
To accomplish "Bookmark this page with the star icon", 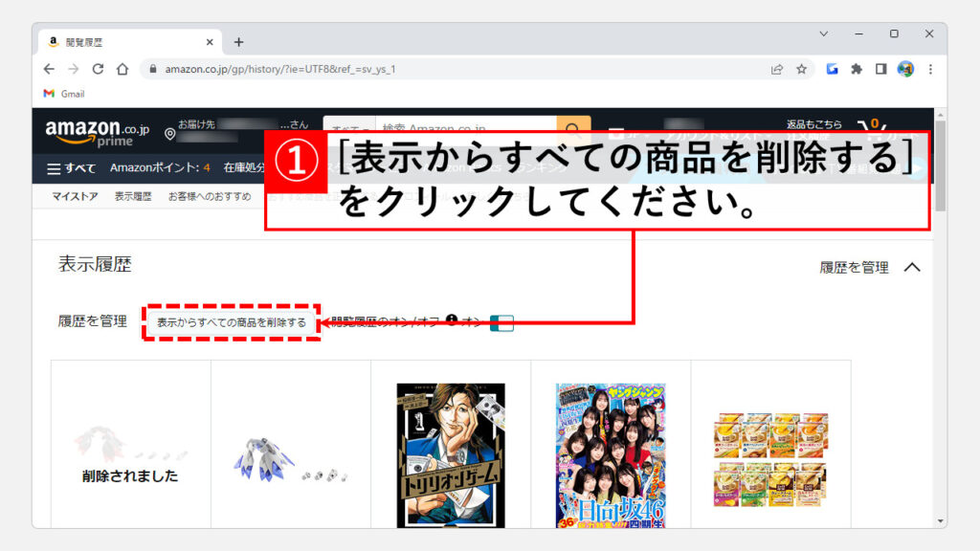I will click(x=802, y=69).
